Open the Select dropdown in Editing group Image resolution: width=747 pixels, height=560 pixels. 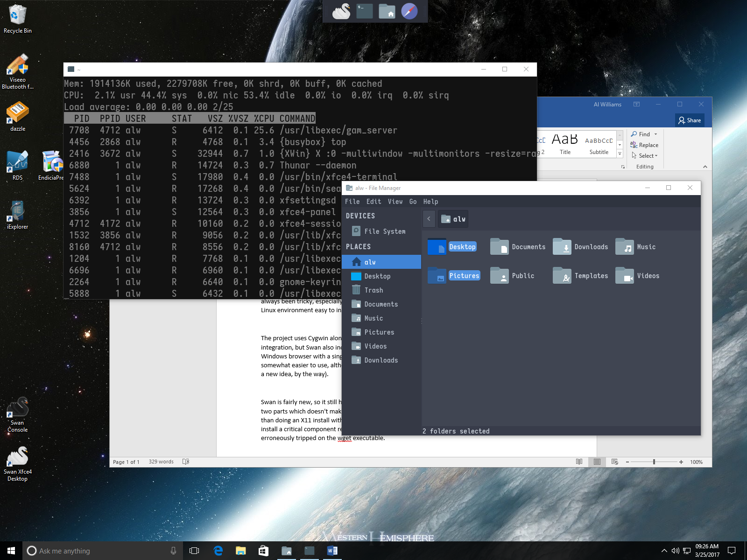pyautogui.click(x=648, y=156)
